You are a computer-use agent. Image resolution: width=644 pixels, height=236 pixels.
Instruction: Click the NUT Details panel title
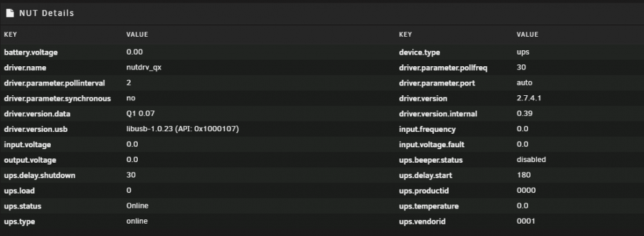click(46, 13)
